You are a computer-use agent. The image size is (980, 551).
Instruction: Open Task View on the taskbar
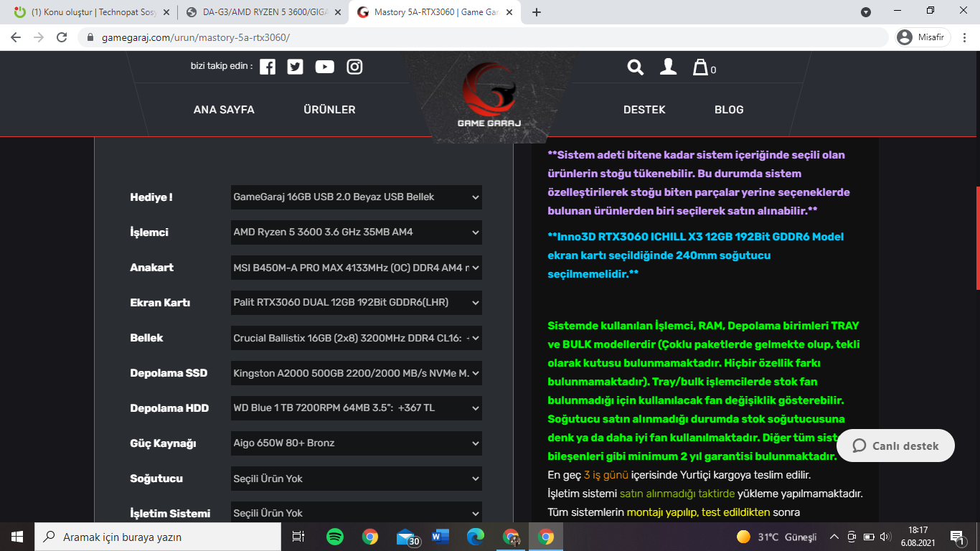(298, 537)
